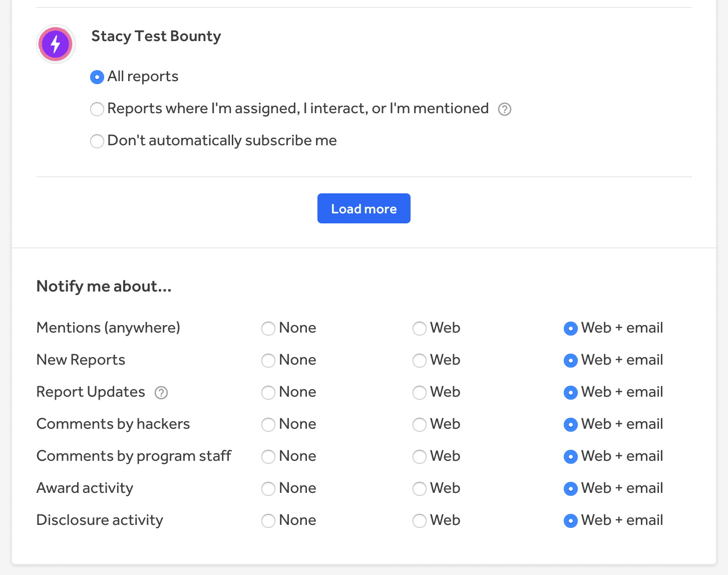
Task: Set Disclosure activity to None
Action: click(x=268, y=521)
